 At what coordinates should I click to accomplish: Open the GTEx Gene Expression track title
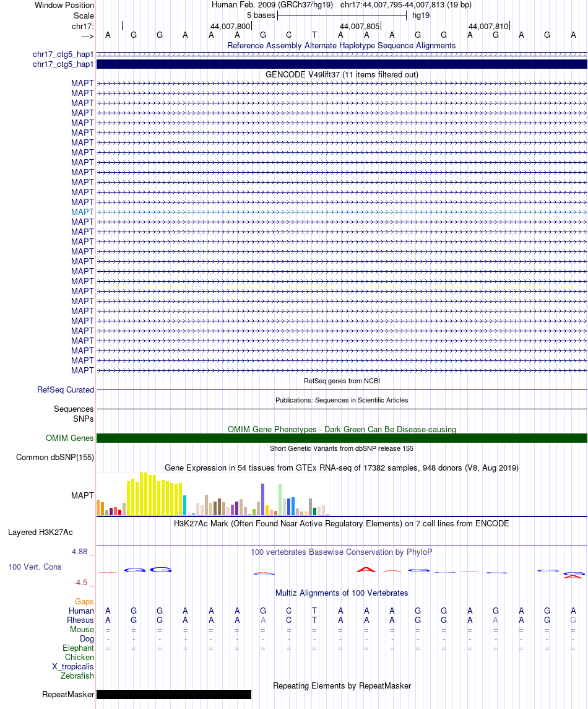(x=342, y=468)
